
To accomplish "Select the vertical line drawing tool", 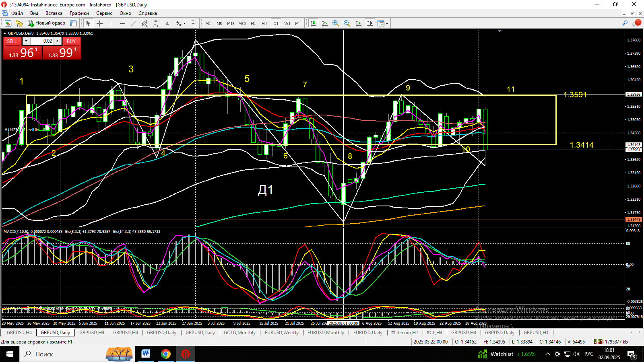I will point(111,23).
